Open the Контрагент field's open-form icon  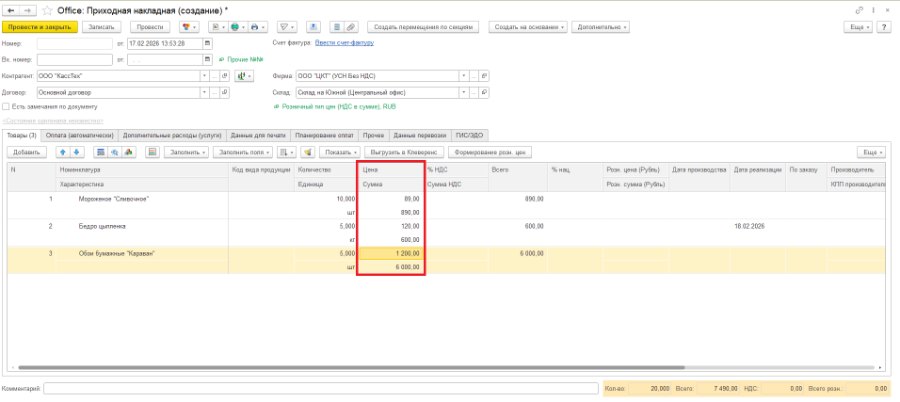point(224,76)
